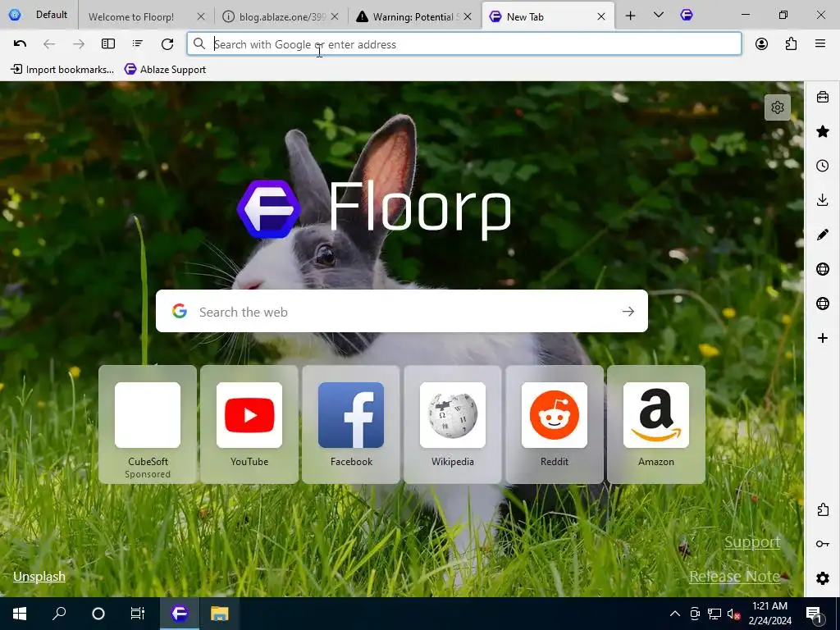Screen dimensions: 840x630
Task: Click the Search the web box
Action: pyautogui.click(x=402, y=311)
